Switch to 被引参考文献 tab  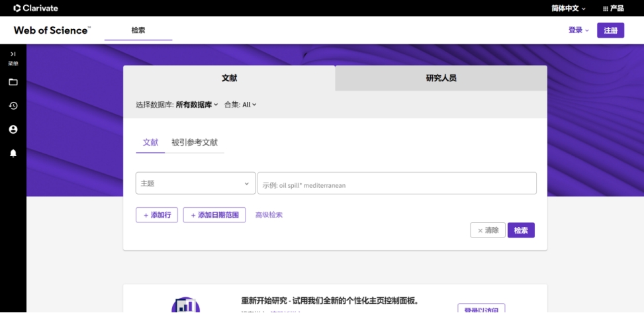tap(195, 142)
